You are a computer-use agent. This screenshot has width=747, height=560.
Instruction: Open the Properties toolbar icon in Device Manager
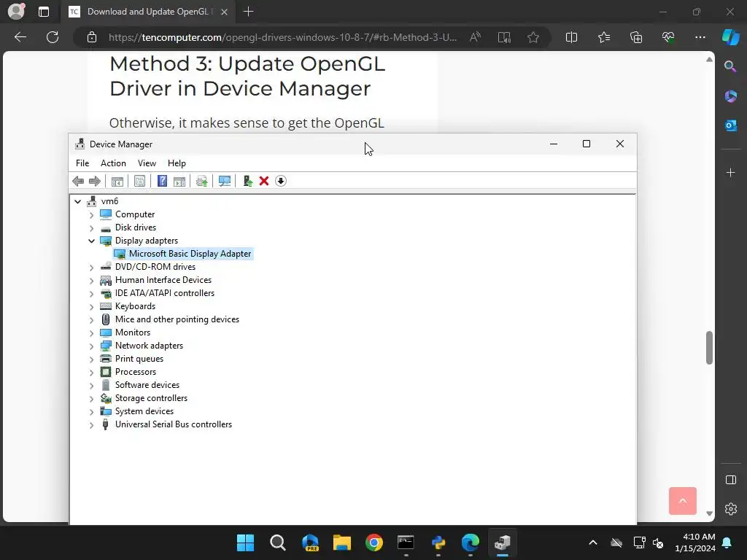[139, 181]
